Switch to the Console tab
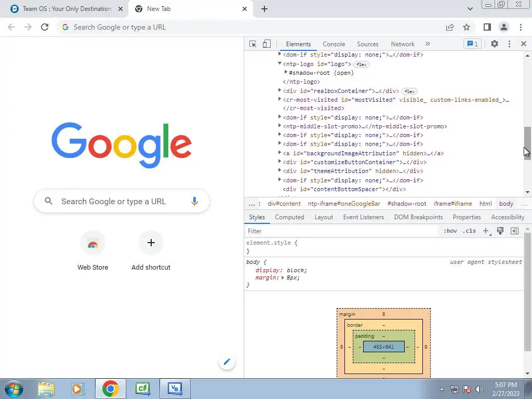Viewport: 532px width, 399px height. click(x=334, y=44)
